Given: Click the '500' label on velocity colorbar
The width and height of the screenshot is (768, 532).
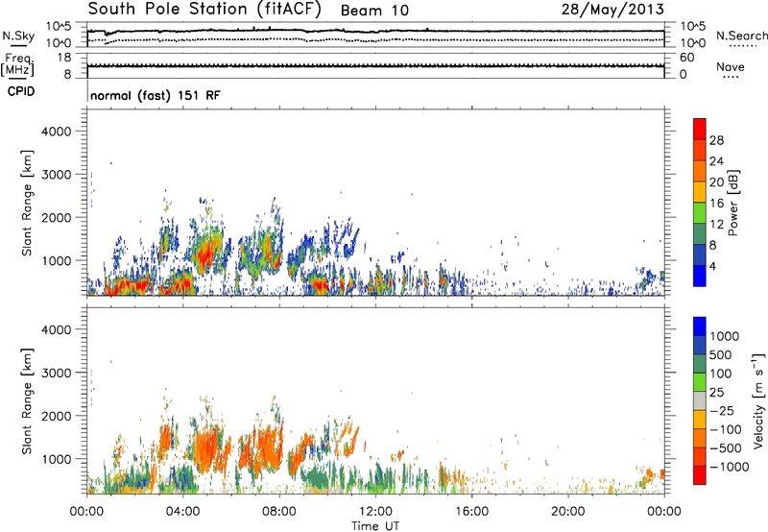Looking at the screenshot, I should tap(723, 355).
